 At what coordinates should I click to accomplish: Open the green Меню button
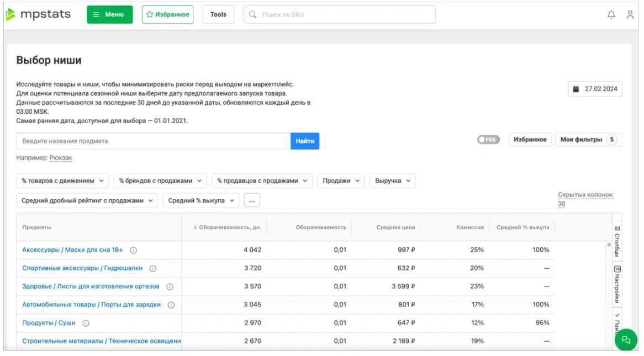tap(110, 15)
